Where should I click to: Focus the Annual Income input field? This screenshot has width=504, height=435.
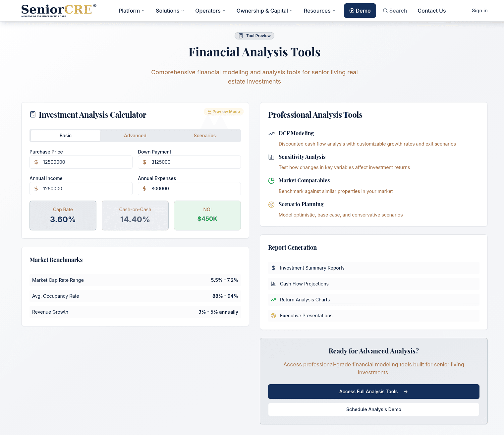[81, 189]
